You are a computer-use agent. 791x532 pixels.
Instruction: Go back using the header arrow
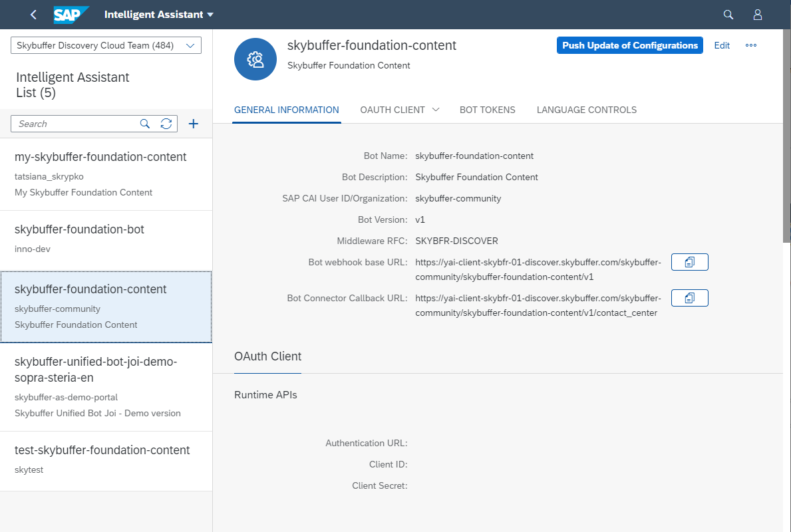tap(33, 15)
